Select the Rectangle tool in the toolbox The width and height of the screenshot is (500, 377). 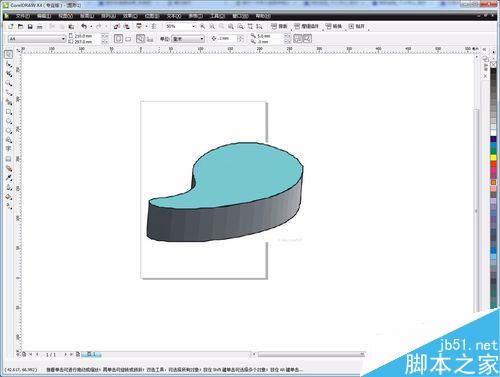coord(9,112)
